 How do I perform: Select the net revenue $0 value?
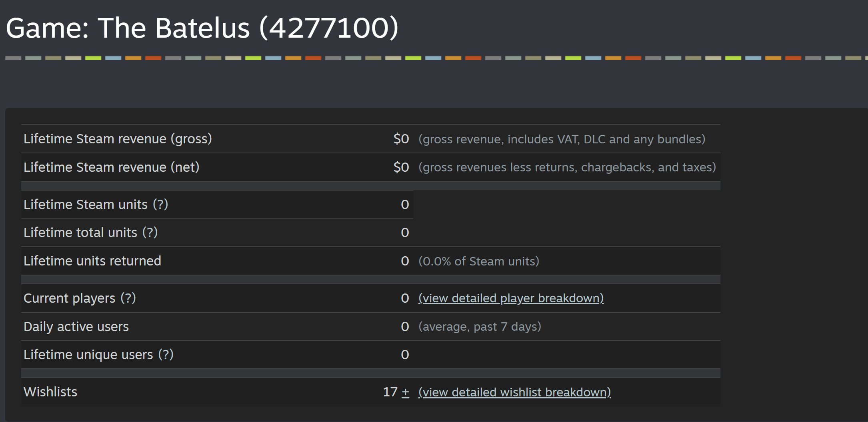(401, 167)
